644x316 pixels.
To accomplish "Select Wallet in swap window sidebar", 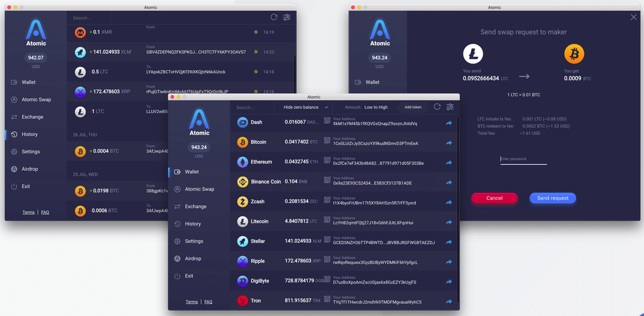I will tap(372, 82).
